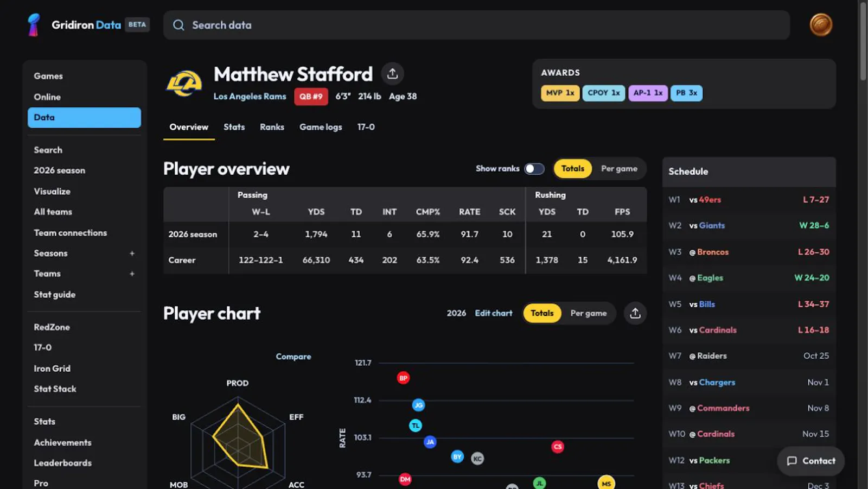Open the Stats tab
The image size is (868, 489).
point(234,127)
